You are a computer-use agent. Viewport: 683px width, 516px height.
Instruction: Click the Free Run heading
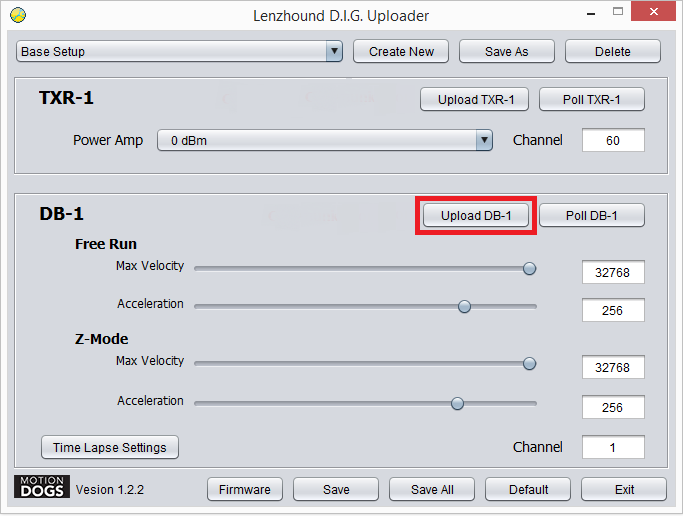(x=106, y=244)
